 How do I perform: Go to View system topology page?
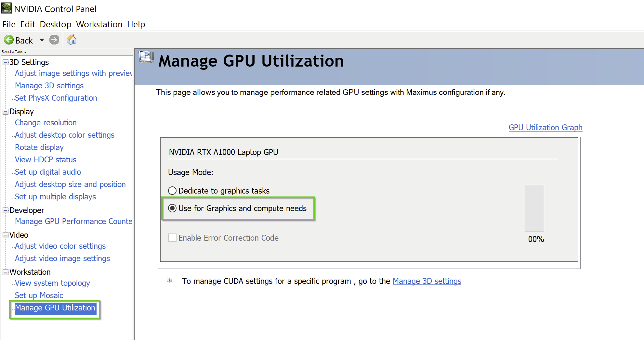[x=52, y=283]
